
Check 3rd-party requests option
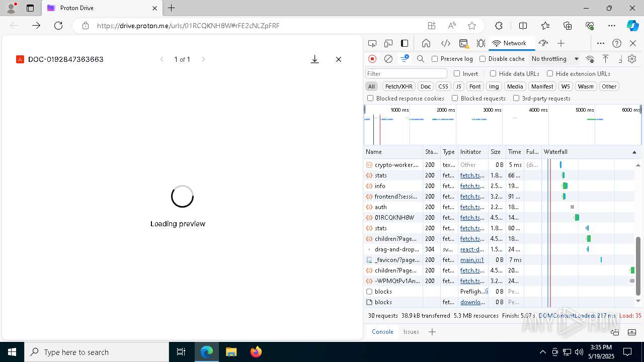[516, 99]
